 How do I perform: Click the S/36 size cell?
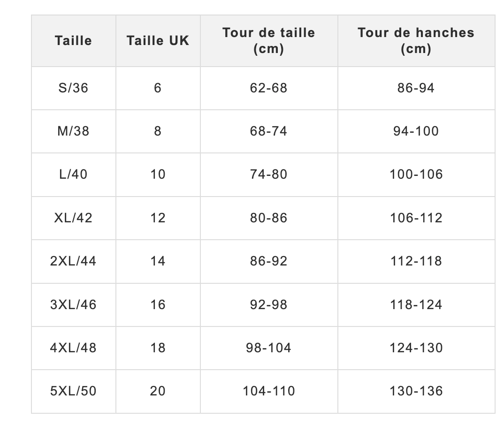pyautogui.click(x=73, y=88)
